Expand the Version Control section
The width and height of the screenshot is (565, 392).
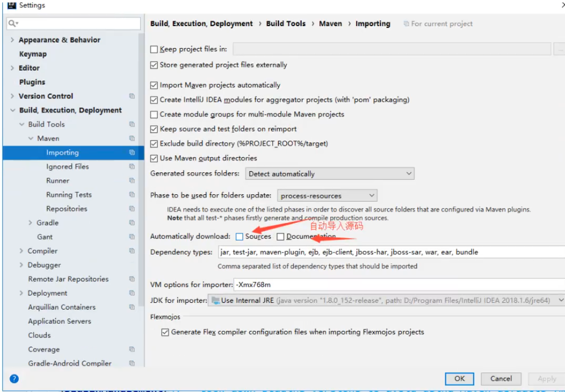pos(12,96)
